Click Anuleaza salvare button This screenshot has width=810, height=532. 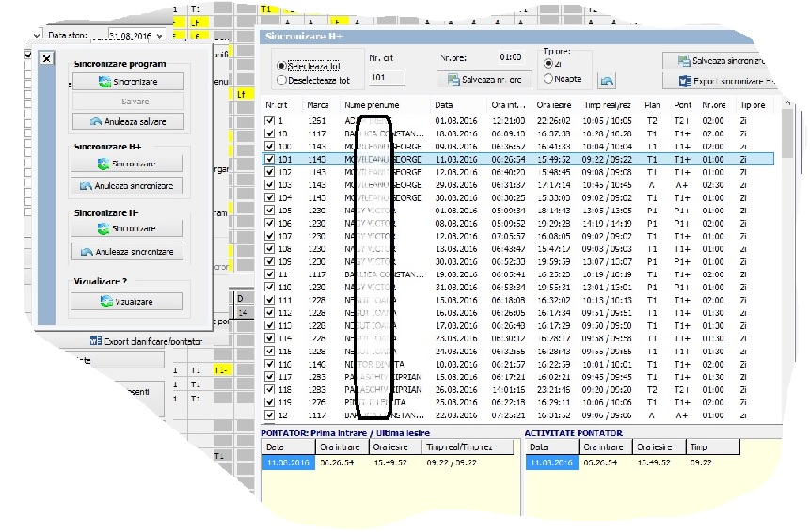[128, 122]
